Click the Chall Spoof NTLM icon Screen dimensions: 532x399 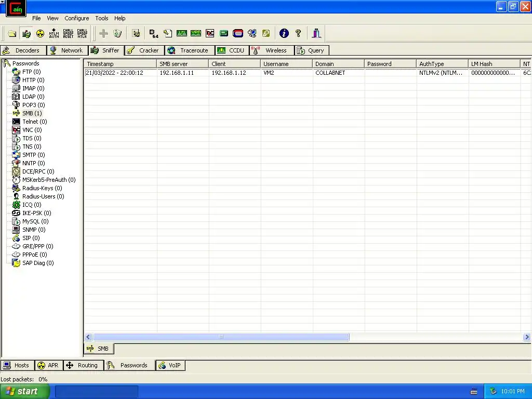point(82,33)
